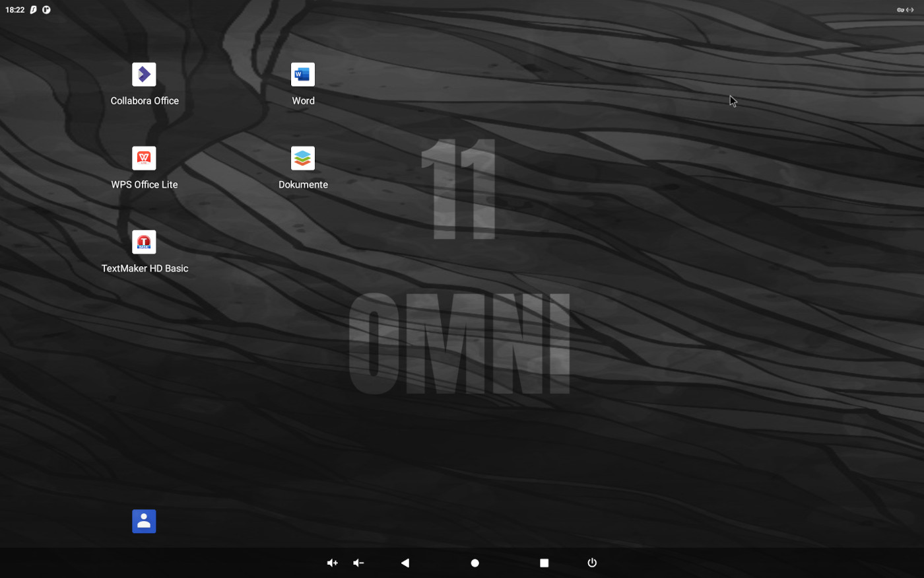The height and width of the screenshot is (578, 924).
Task: Open the Collabora Office app icon
Action: tap(144, 75)
